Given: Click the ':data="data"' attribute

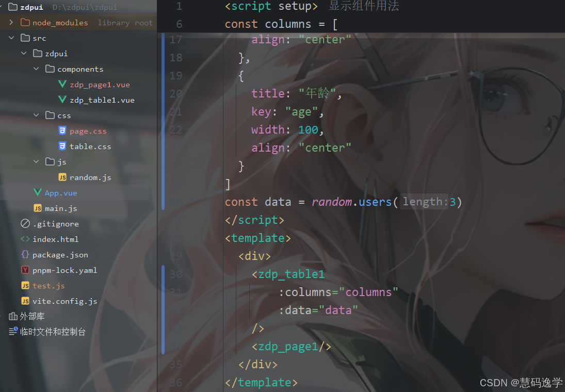Looking at the screenshot, I should (318, 310).
